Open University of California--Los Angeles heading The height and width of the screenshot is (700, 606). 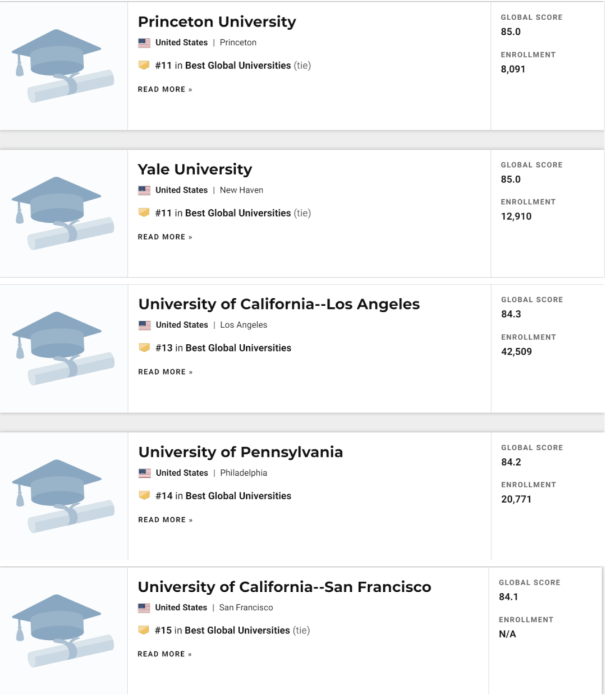(x=279, y=304)
